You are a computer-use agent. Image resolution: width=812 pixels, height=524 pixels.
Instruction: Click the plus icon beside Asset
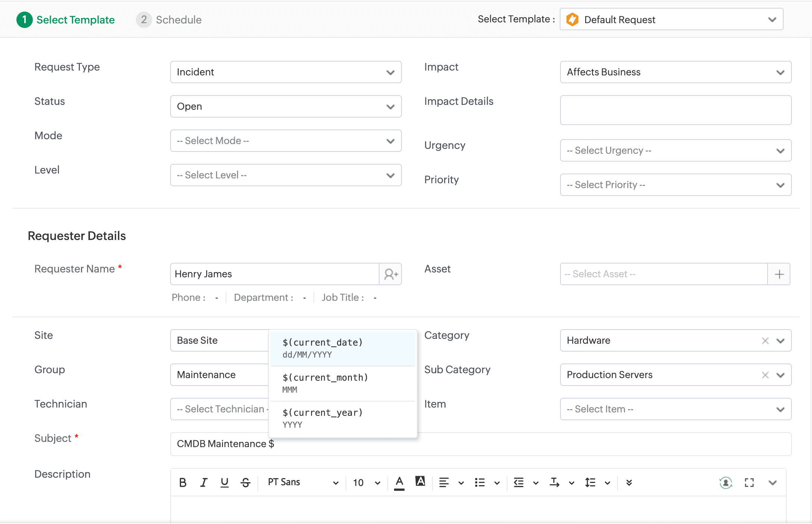point(779,274)
